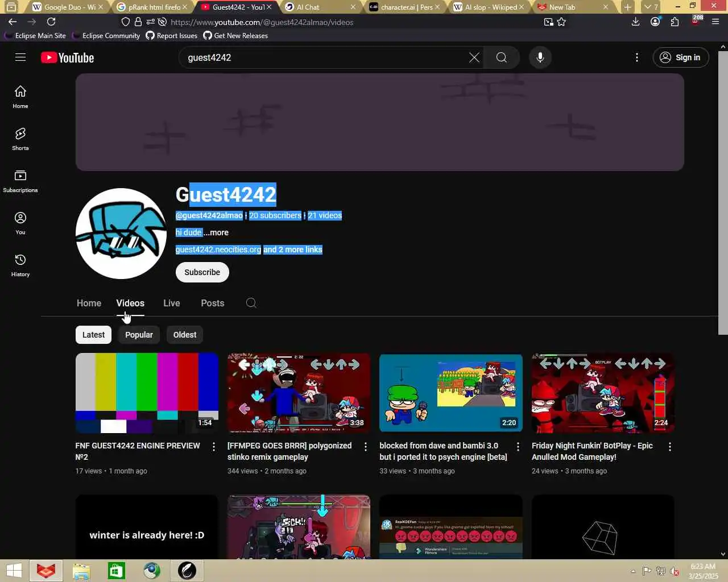
Task: Open the winter is already here thumbnail
Action: coord(147,527)
